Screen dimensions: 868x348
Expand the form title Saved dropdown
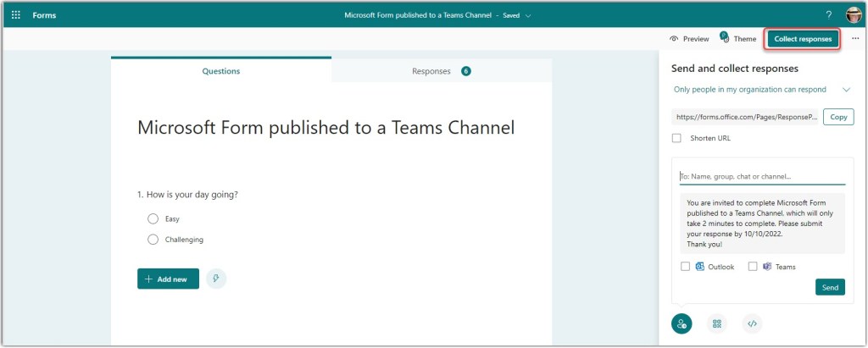[x=529, y=15]
